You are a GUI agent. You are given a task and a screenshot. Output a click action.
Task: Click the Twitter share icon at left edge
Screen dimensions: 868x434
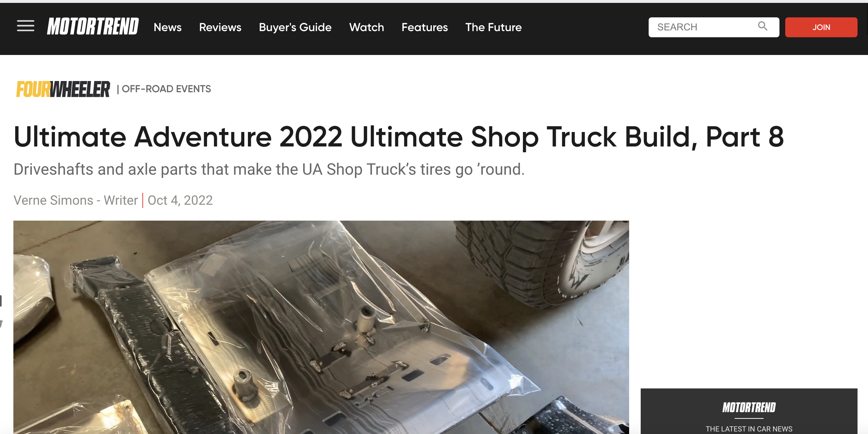1,323
